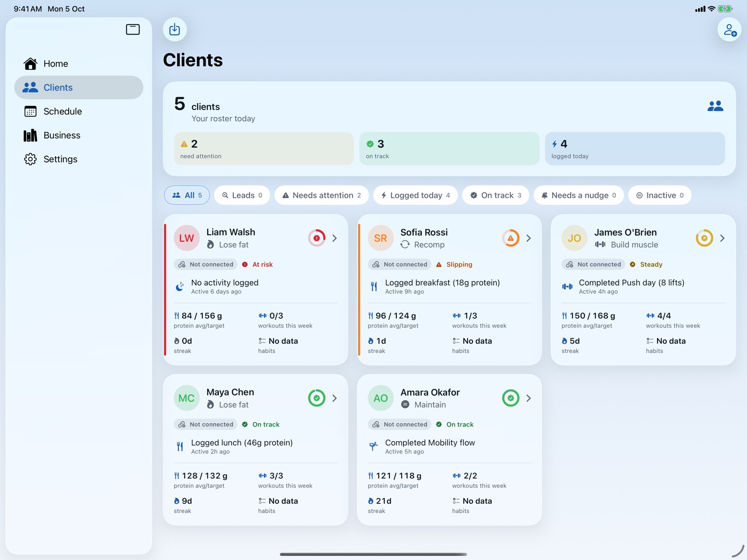The image size is (747, 560).
Task: Click Liam's 84 / 156 g protein value
Action: [x=202, y=316]
